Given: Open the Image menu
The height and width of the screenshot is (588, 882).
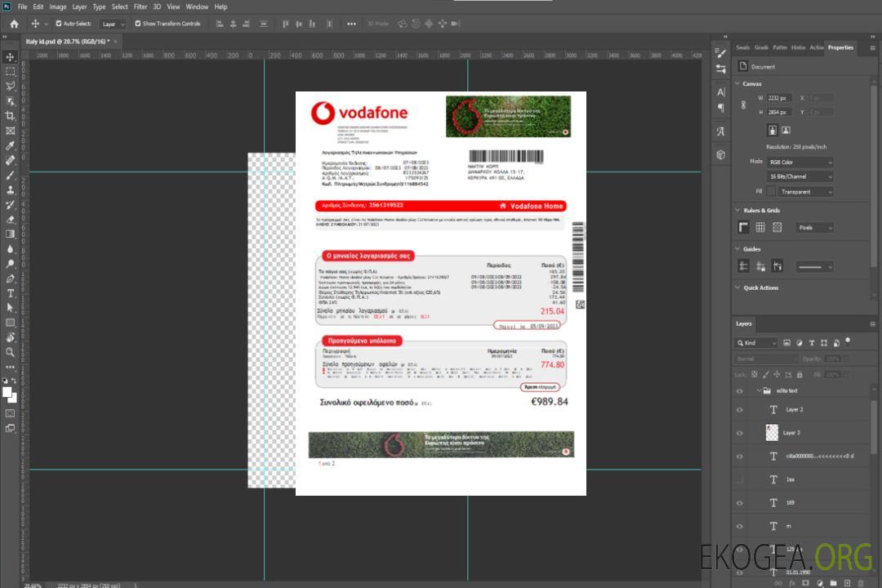Looking at the screenshot, I should pos(58,7).
